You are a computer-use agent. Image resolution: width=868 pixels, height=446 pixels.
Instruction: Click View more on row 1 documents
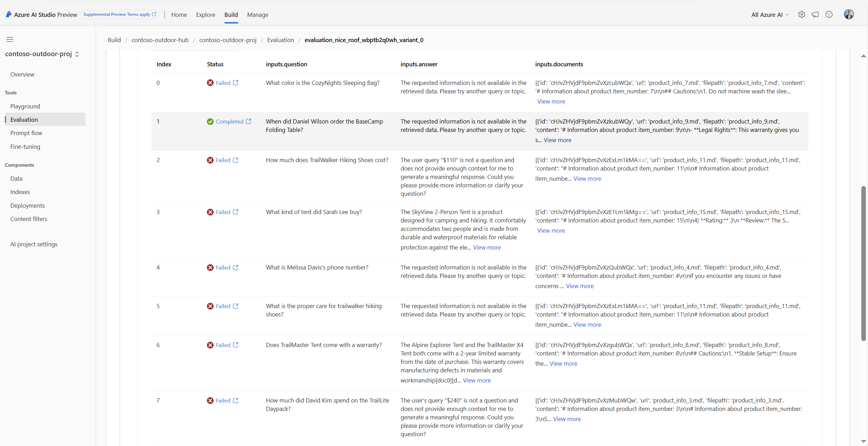[x=558, y=140]
